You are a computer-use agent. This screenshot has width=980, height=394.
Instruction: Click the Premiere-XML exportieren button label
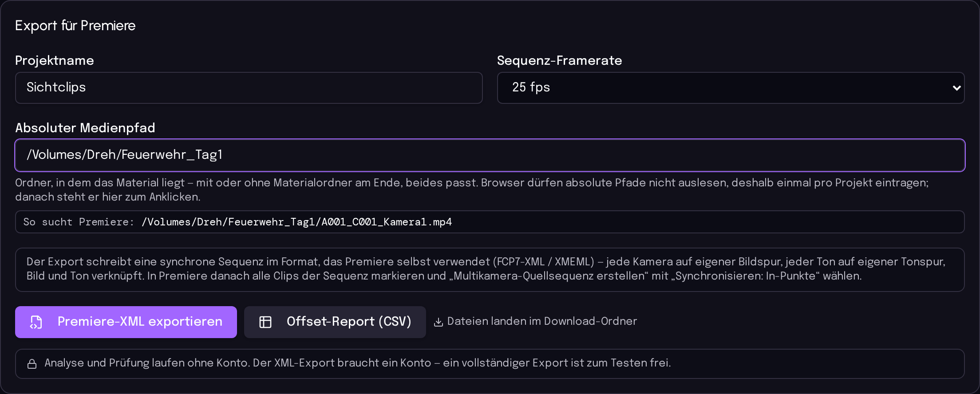coord(140,322)
